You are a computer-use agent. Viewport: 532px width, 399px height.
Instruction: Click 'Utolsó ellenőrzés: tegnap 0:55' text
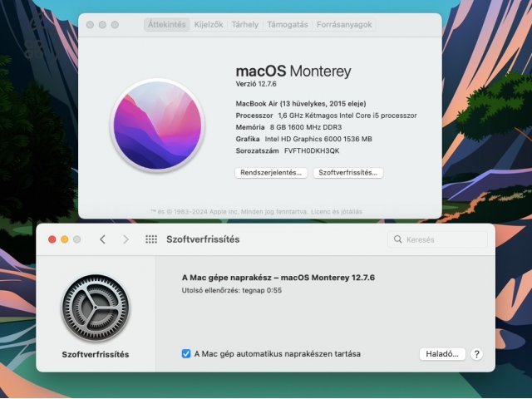point(232,290)
